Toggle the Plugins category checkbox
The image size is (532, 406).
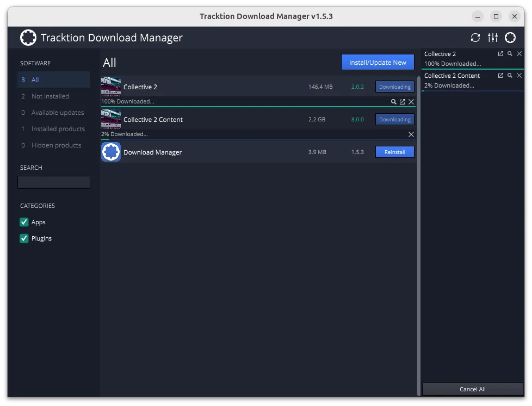click(x=24, y=238)
